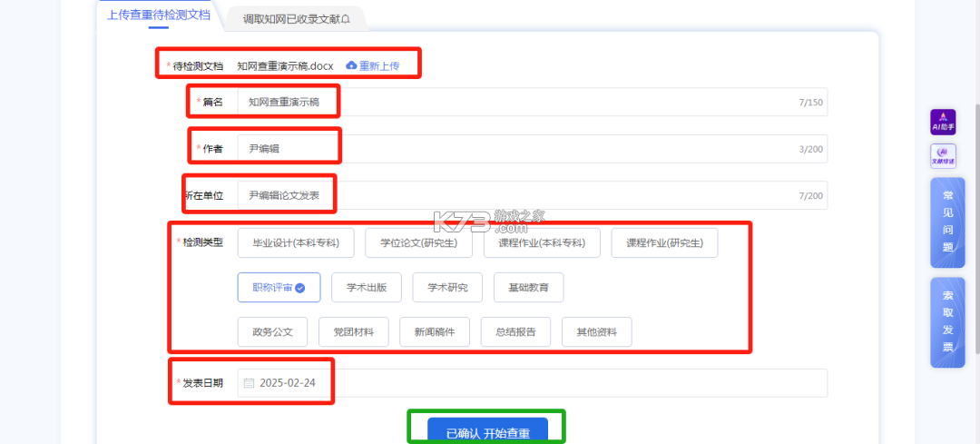Click 重新上传 to re-upload document

point(378,65)
